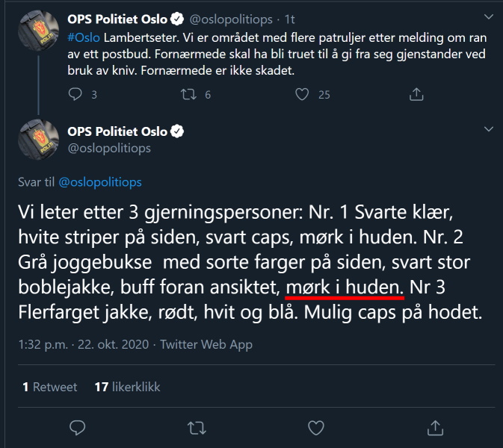Open first tweet's OPS Politiet Oslo name
The width and height of the screenshot is (503, 448).
117,19
